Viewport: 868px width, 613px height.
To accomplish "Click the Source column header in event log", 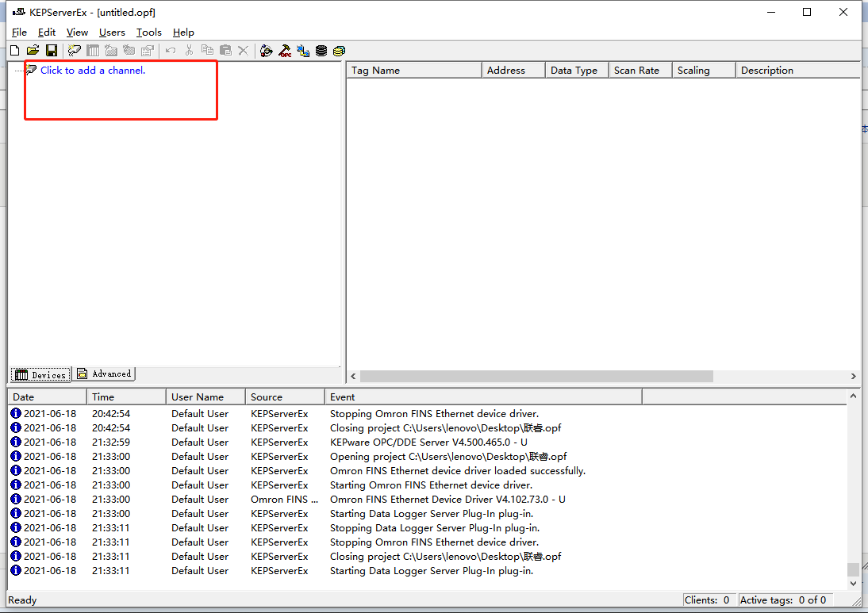I will click(x=285, y=397).
